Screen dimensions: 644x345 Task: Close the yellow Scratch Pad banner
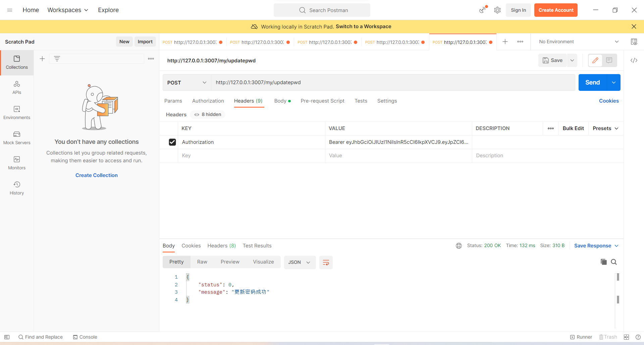634,26
